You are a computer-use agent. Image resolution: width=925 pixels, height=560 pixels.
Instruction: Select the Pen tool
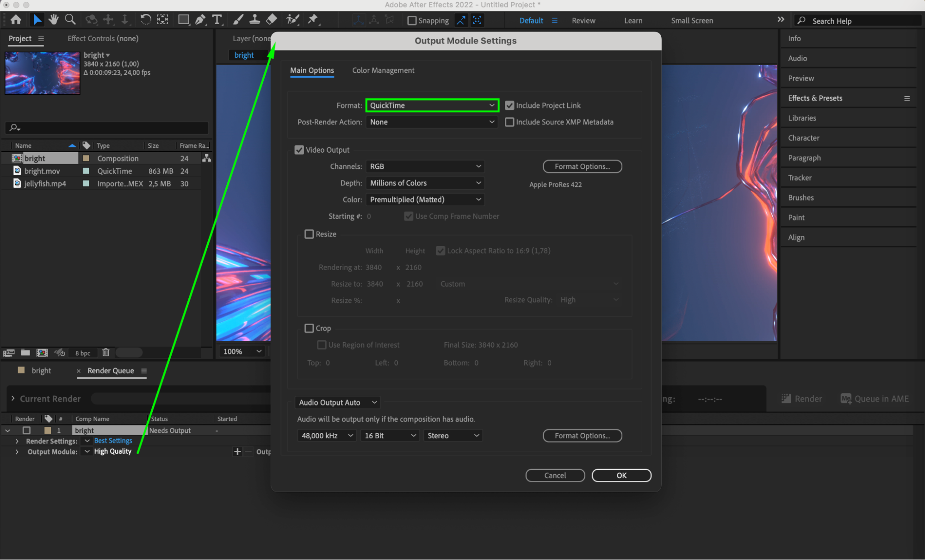[x=200, y=19]
